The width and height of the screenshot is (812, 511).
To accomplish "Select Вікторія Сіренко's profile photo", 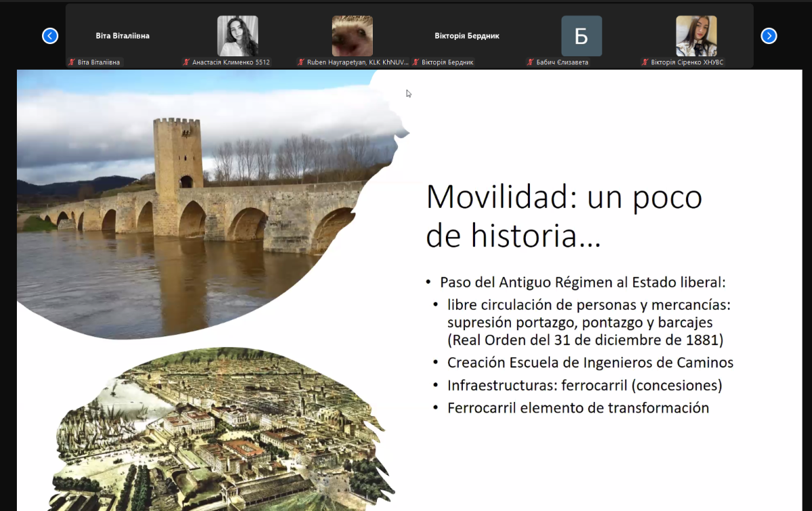I will [x=696, y=36].
